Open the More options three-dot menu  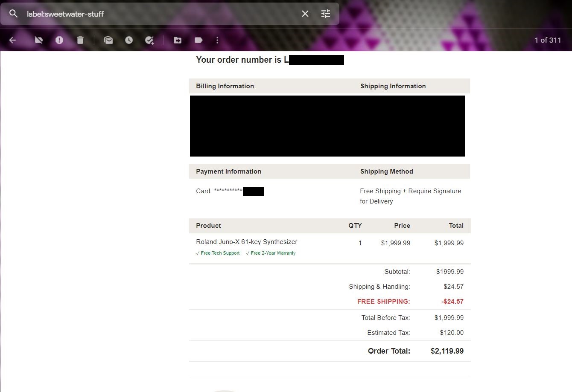pos(217,40)
